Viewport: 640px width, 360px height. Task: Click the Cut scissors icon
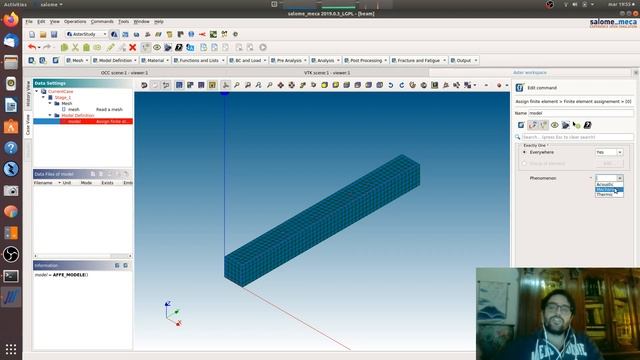(x=75, y=47)
